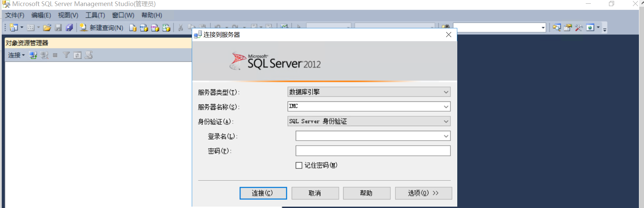
Task: Click the XMLA query icon
Action: (166, 28)
